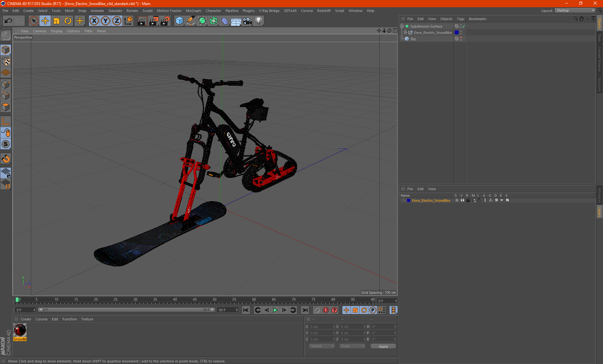Image resolution: width=603 pixels, height=364 pixels.
Task: Open the Redshift menu
Action: 324,11
